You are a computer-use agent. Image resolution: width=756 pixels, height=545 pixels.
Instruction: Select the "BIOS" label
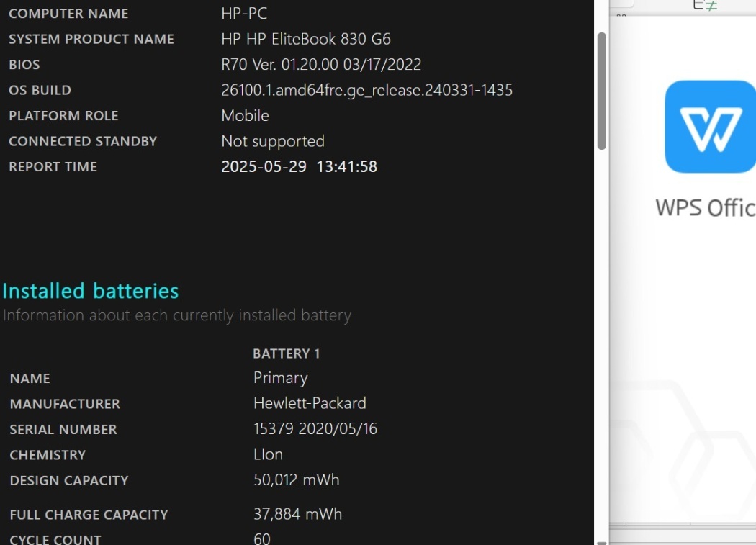[x=24, y=65]
